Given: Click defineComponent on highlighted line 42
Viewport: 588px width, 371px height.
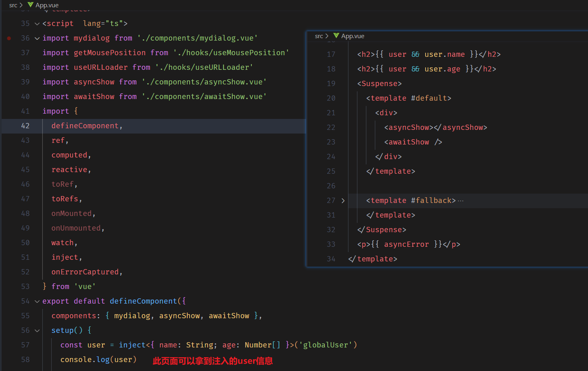Looking at the screenshot, I should pos(85,126).
